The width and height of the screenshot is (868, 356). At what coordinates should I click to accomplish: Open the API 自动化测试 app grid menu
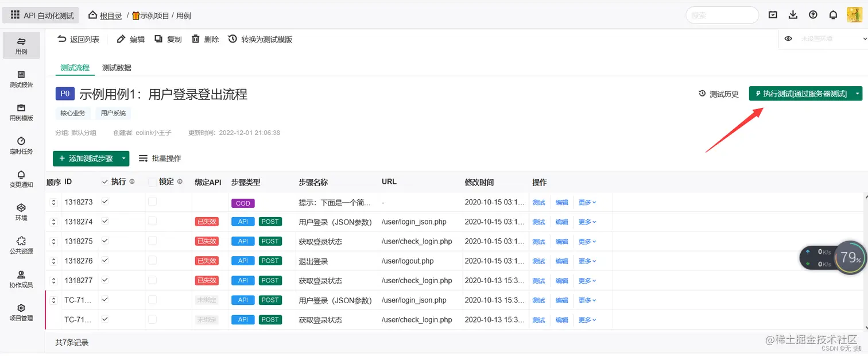click(x=41, y=16)
